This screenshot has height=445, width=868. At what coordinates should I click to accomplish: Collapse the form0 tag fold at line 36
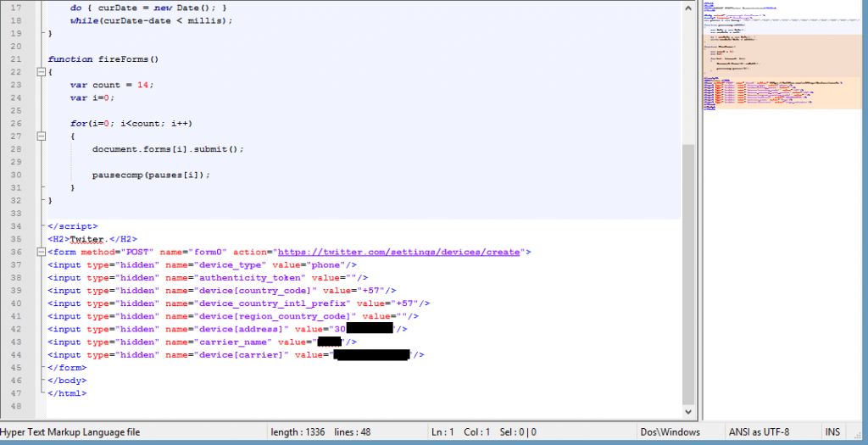[x=41, y=252]
